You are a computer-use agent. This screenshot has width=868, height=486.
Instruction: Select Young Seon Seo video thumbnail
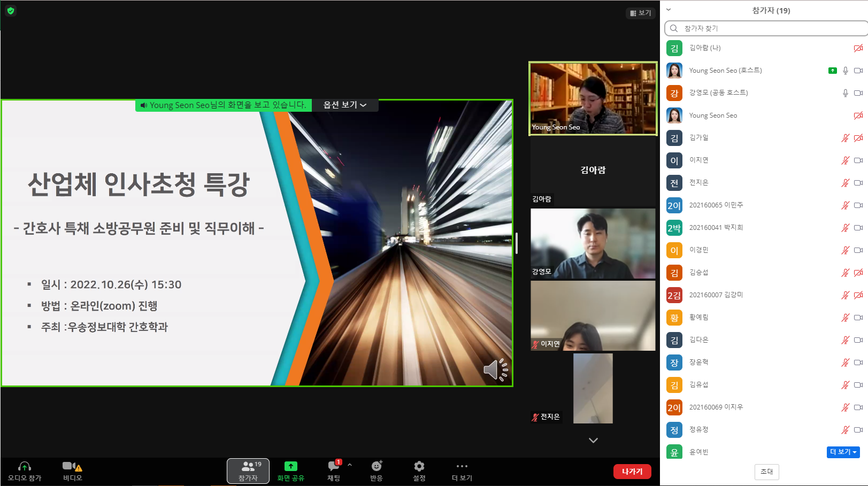(593, 98)
